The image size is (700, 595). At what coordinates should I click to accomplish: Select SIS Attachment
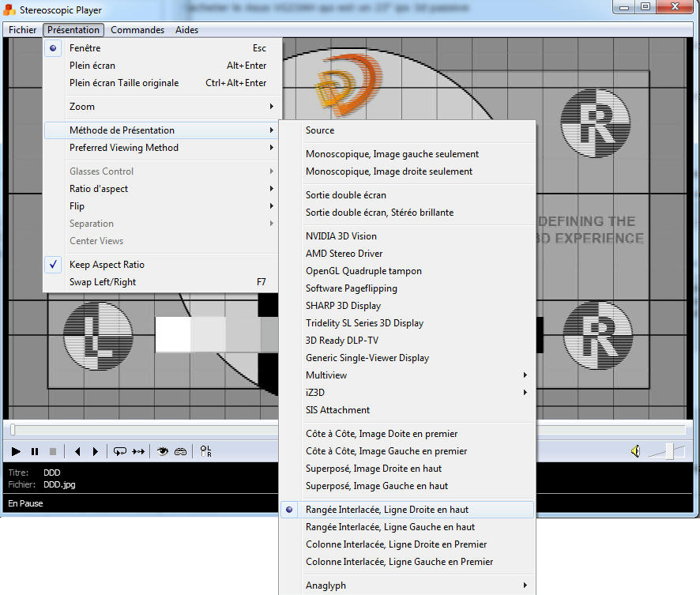[407, 410]
